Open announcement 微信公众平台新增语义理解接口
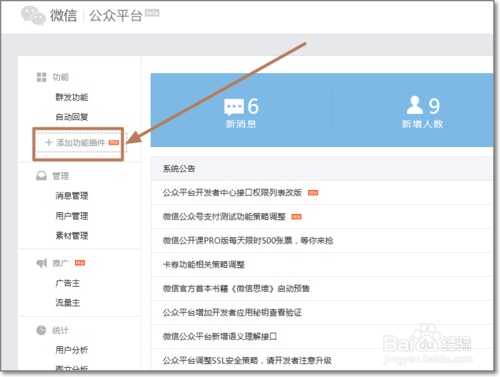This screenshot has height=377, width=500. pyautogui.click(x=220, y=337)
